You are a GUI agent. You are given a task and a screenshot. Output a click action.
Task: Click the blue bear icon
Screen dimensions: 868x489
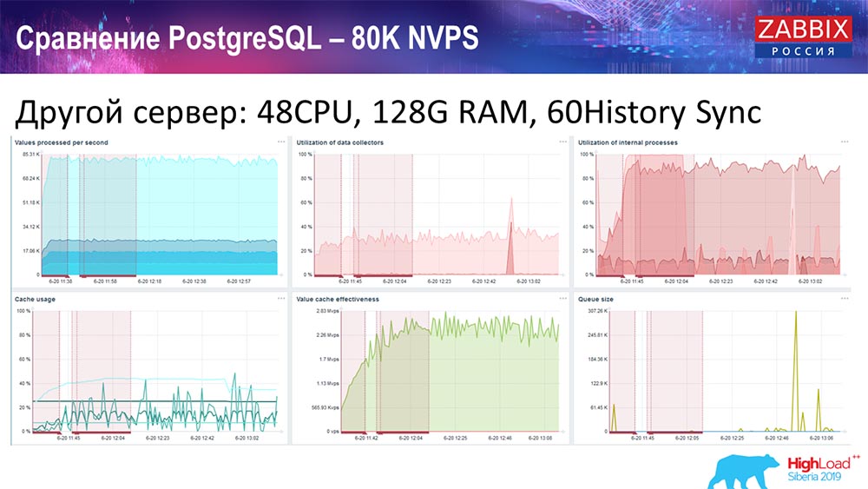tap(744, 472)
